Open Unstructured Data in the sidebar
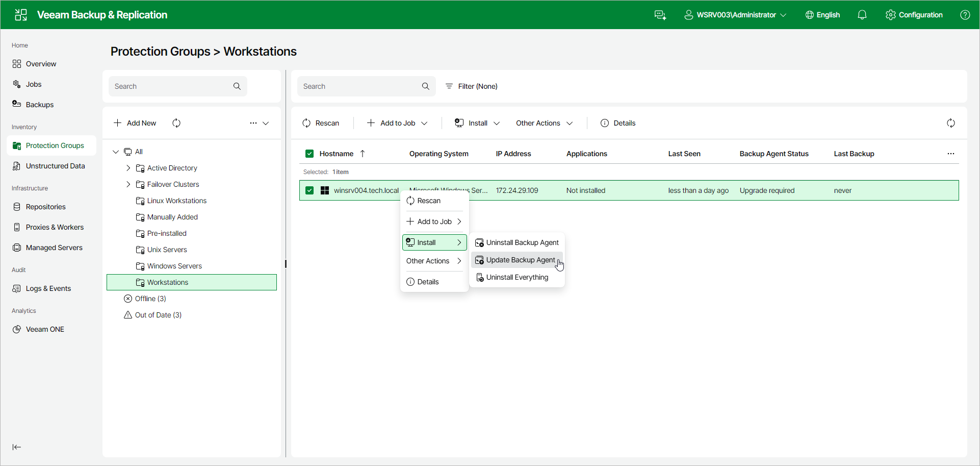 (51, 166)
